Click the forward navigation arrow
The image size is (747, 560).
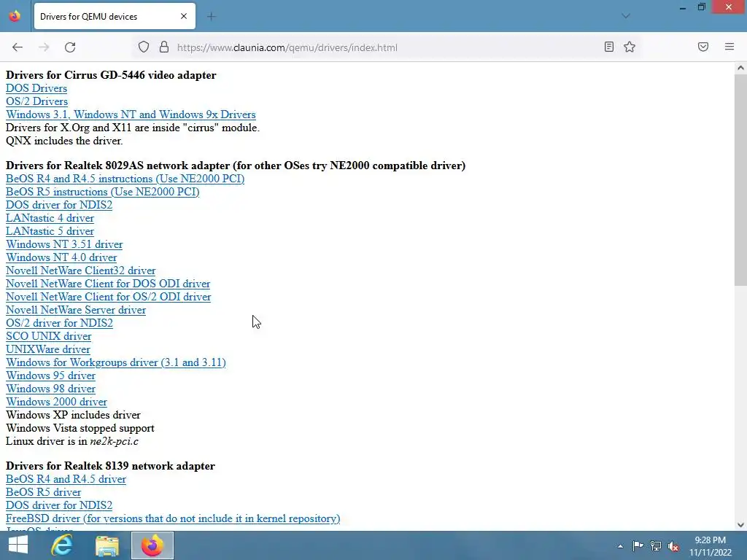(44, 47)
